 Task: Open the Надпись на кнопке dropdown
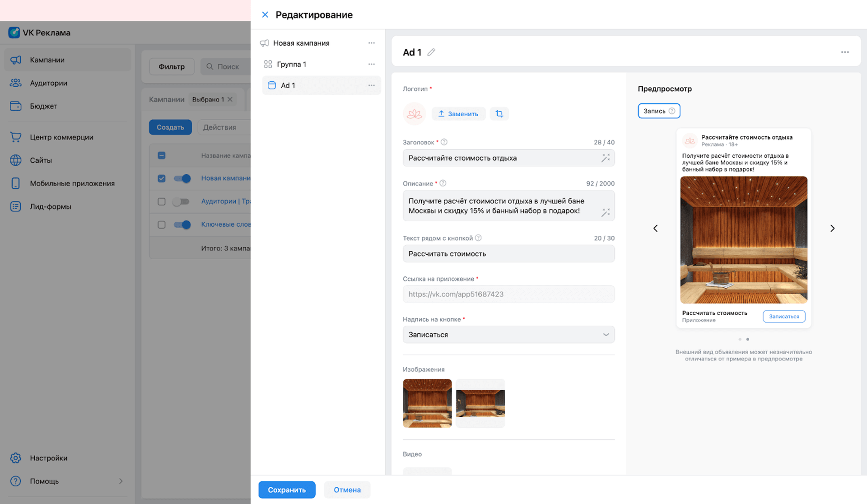pyautogui.click(x=508, y=335)
